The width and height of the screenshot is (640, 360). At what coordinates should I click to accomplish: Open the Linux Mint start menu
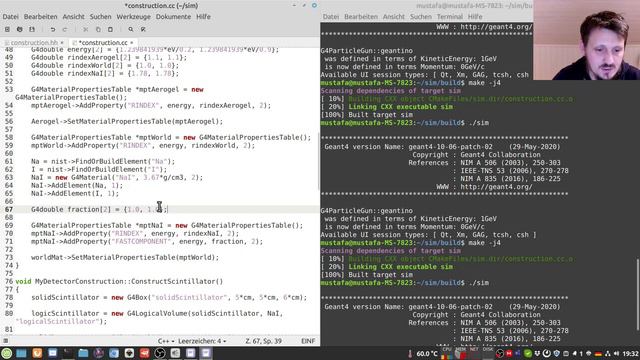[6, 353]
